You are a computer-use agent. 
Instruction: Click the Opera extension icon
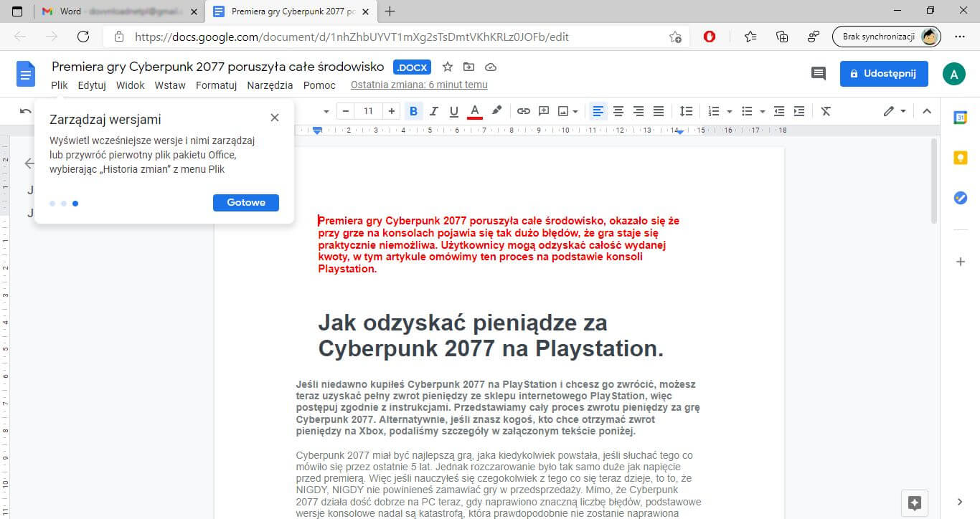tap(710, 37)
